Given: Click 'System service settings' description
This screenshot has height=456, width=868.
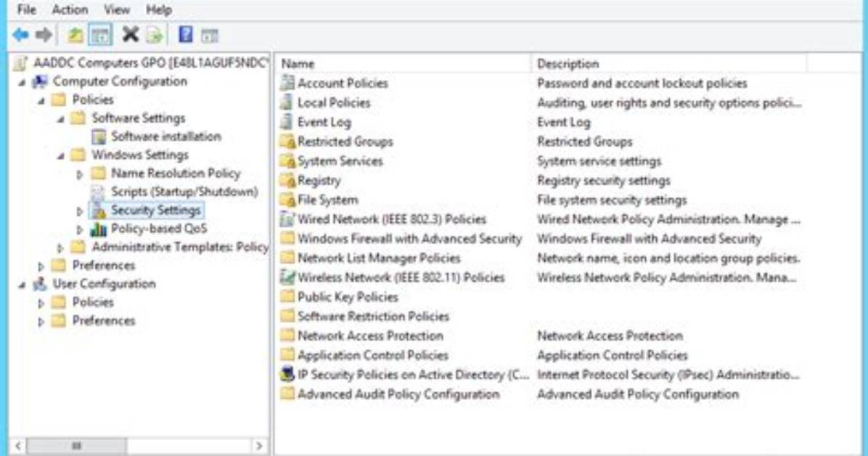Looking at the screenshot, I should [599, 161].
